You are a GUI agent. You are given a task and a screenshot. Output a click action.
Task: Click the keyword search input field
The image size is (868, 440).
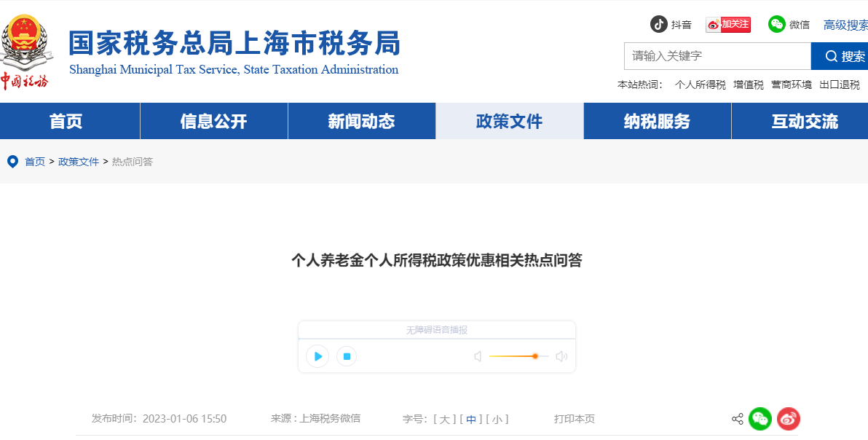(717, 56)
